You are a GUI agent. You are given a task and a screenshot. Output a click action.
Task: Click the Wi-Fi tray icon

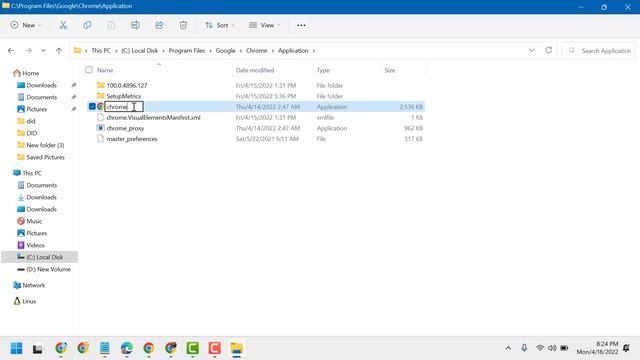540,348
